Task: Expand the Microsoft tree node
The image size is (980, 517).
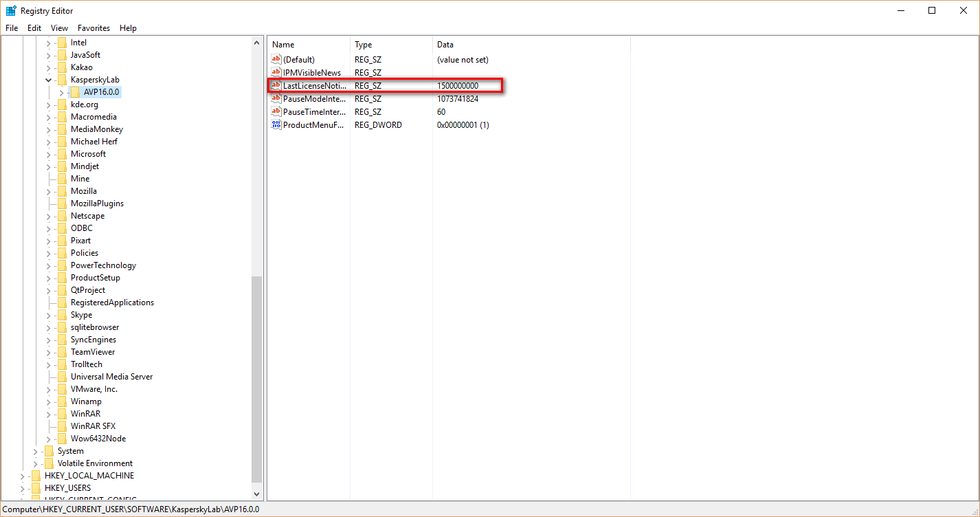Action: click(x=49, y=154)
